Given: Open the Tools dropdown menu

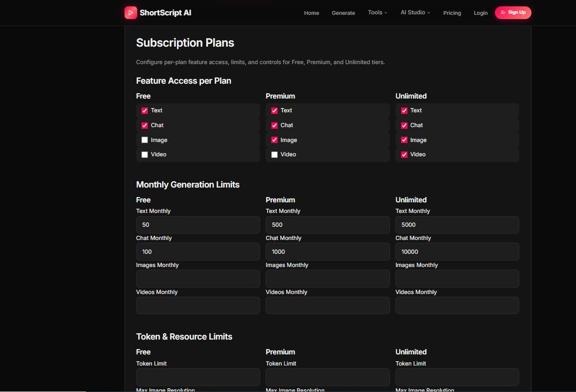Looking at the screenshot, I should (x=377, y=13).
